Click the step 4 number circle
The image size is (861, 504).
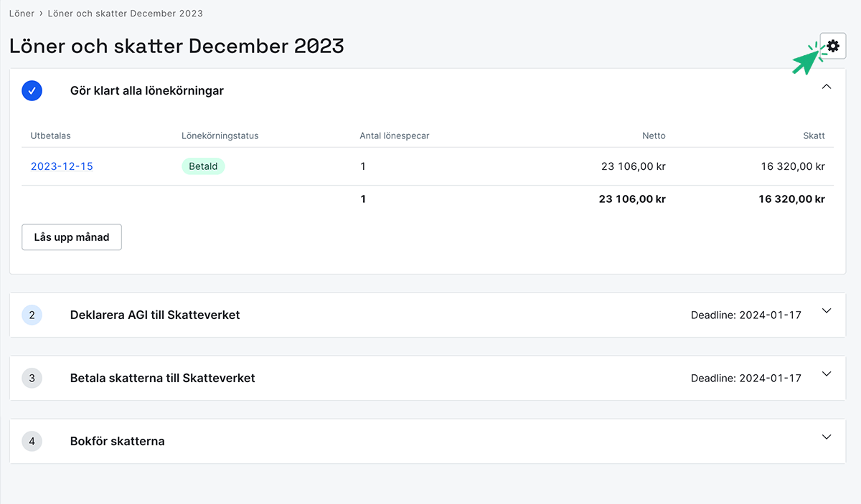pos(32,441)
